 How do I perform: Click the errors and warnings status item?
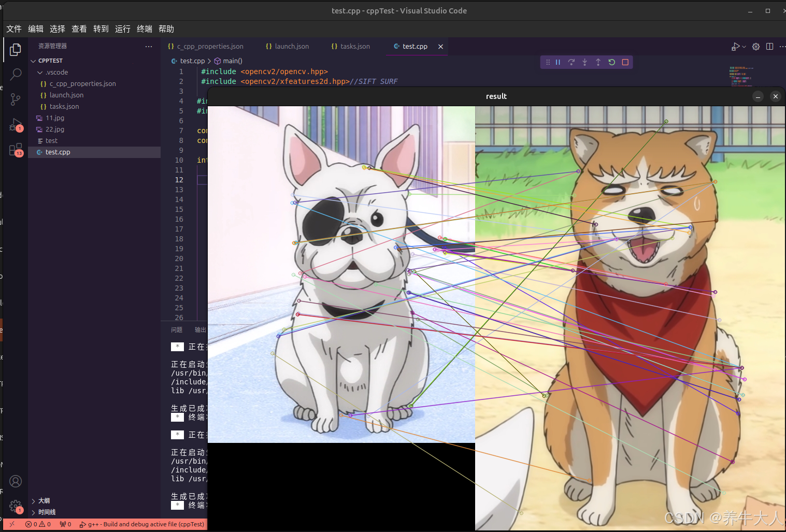pyautogui.click(x=38, y=524)
